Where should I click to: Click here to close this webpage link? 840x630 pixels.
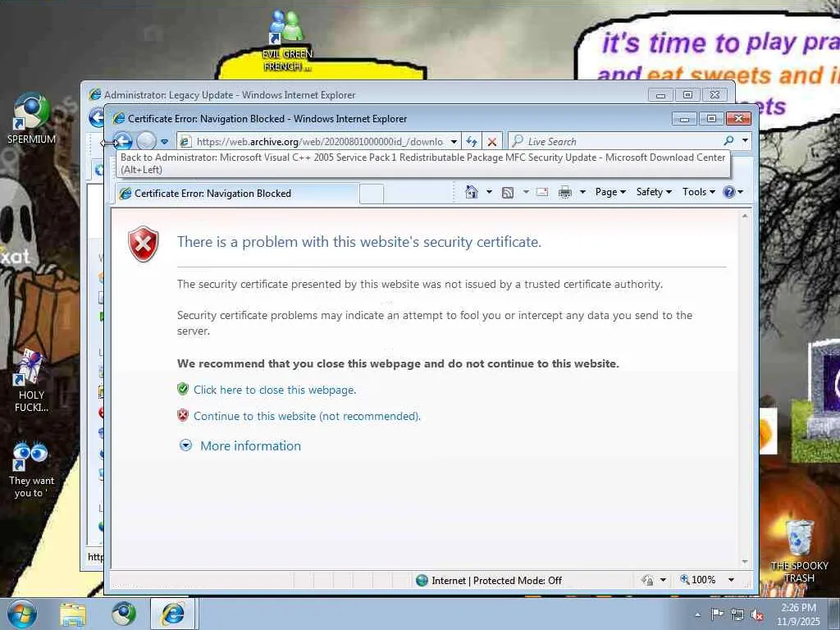275,390
